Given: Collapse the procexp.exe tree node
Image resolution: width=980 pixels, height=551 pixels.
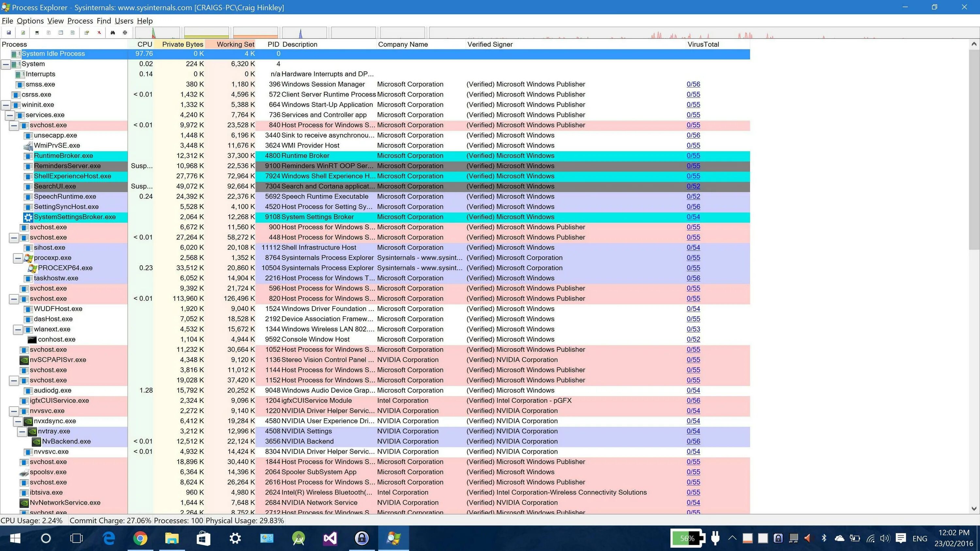Looking at the screenshot, I should tap(18, 258).
